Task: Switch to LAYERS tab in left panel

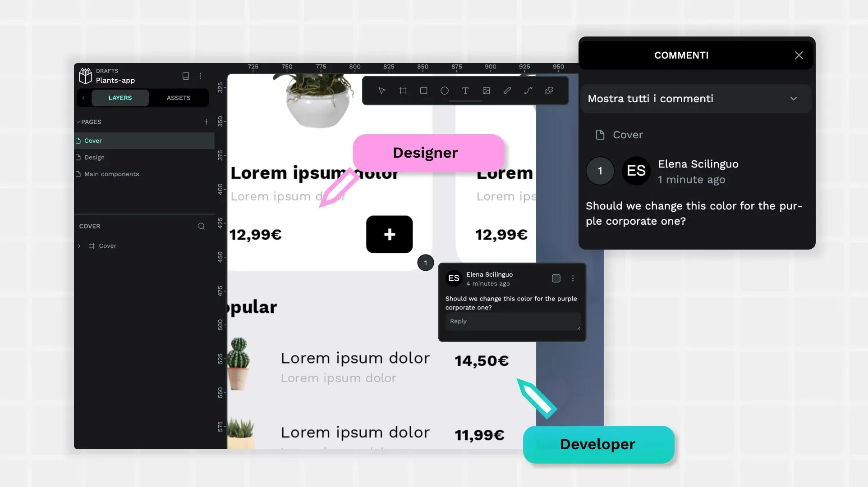Action: 120,98
